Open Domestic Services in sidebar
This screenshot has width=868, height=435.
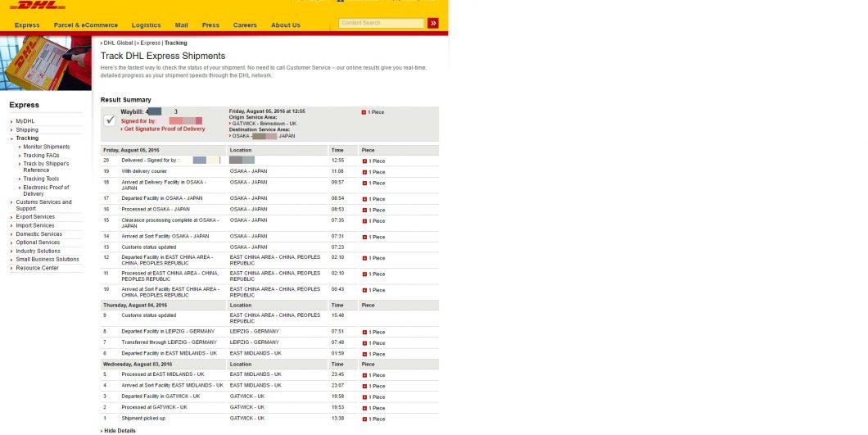(38, 234)
